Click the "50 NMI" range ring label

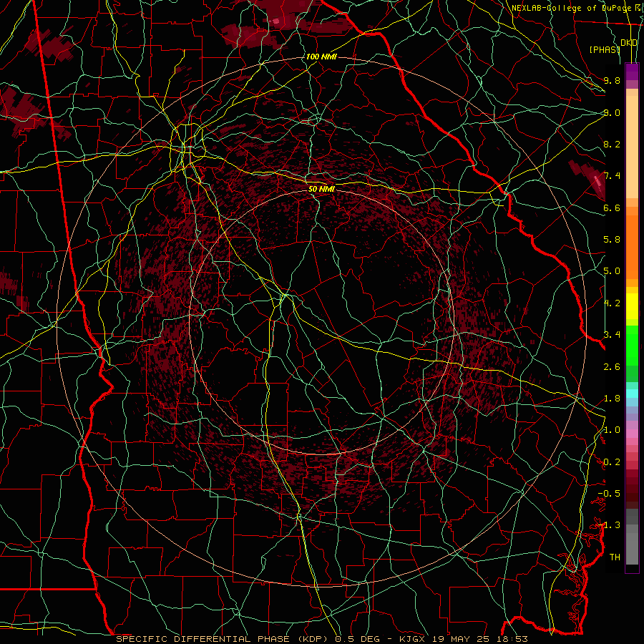tap(321, 189)
